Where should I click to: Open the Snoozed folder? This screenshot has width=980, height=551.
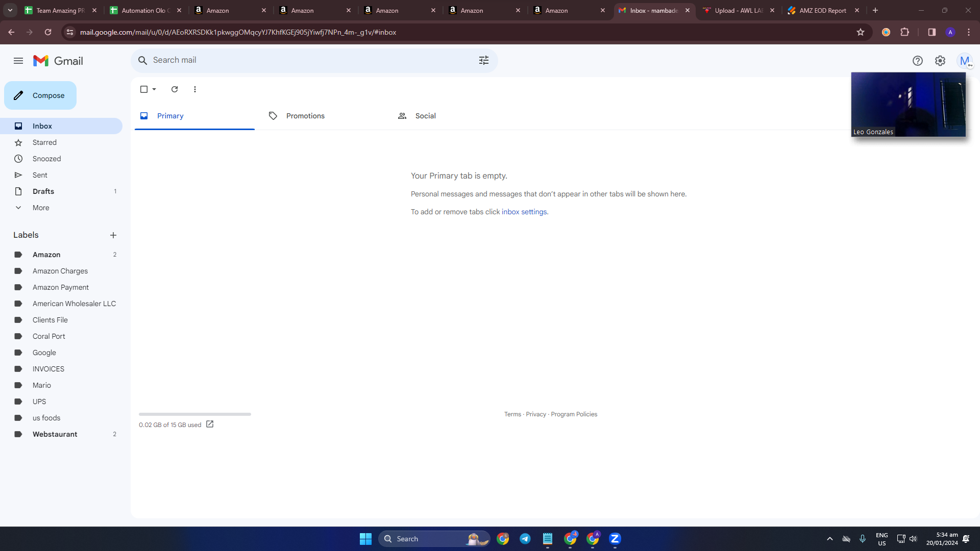(x=61, y=159)
